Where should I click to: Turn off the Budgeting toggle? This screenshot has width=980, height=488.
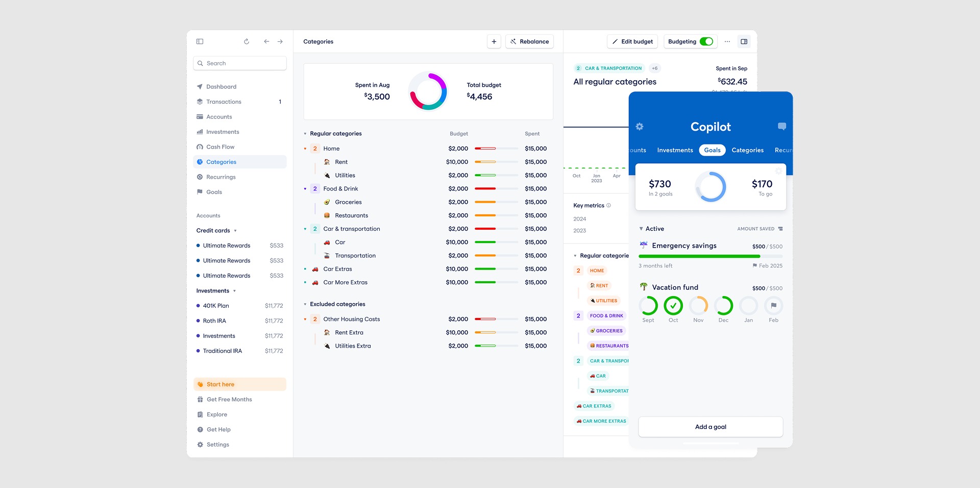click(706, 41)
